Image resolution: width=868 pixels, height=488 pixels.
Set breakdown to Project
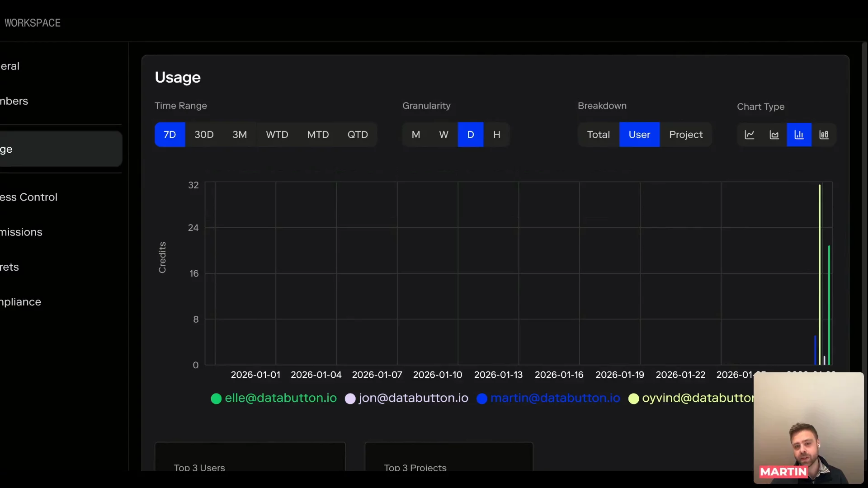685,135
